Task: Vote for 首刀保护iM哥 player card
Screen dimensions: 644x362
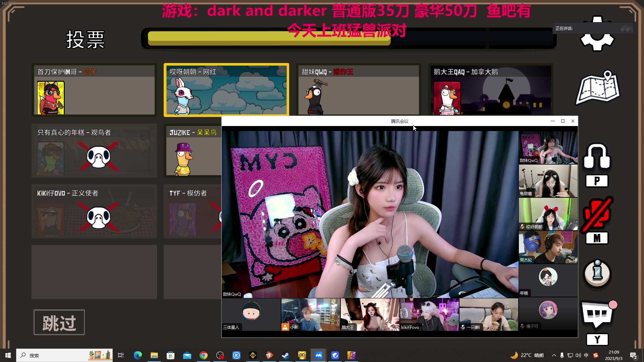Action: pyautogui.click(x=94, y=90)
